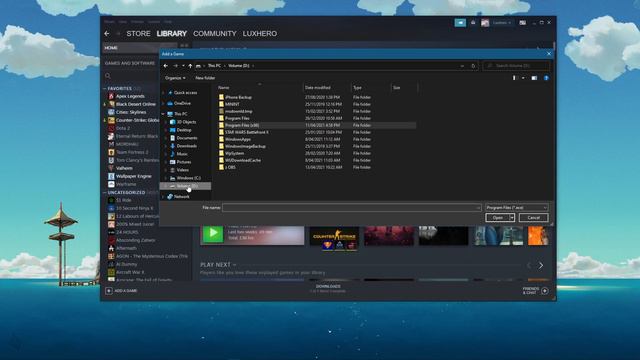Open the COMMUNITY tab in Steam

tap(215, 33)
